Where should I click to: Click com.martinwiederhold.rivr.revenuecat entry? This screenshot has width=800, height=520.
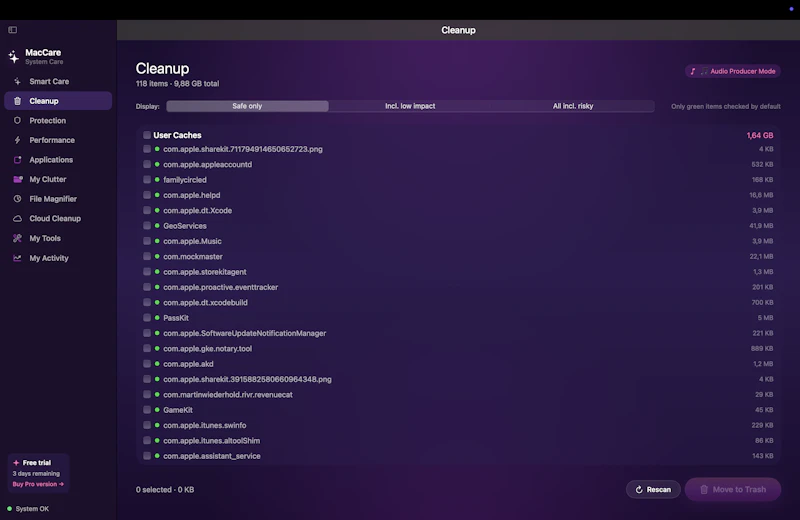[228, 394]
